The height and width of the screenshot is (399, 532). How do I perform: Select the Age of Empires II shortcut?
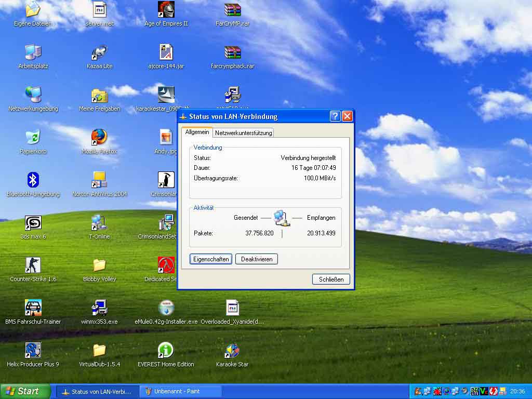coord(166,14)
